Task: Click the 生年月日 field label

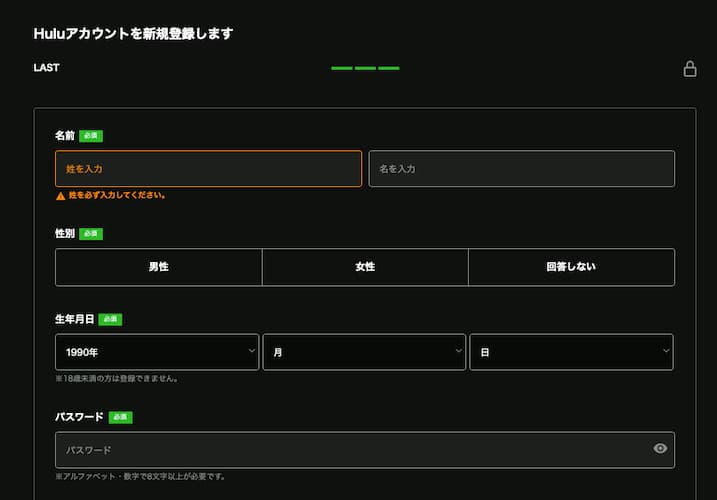Action: coord(74,319)
